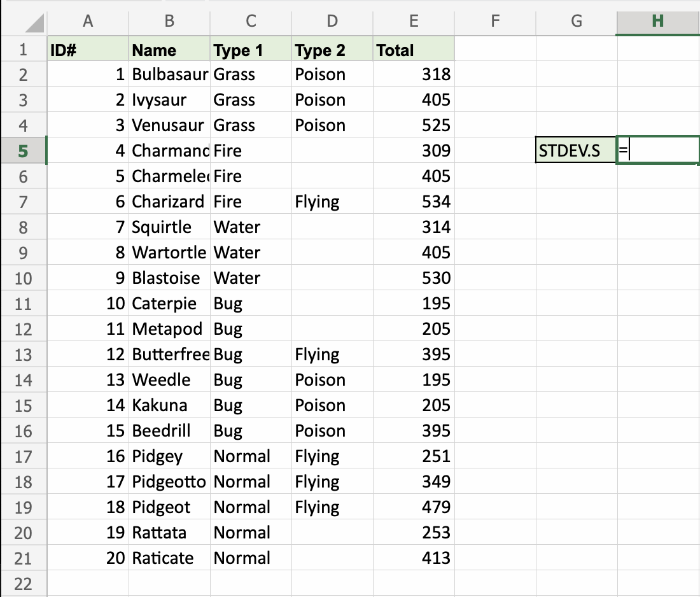Viewport: 700px width, 597px height.
Task: Select the Total header cell
Action: [414, 50]
